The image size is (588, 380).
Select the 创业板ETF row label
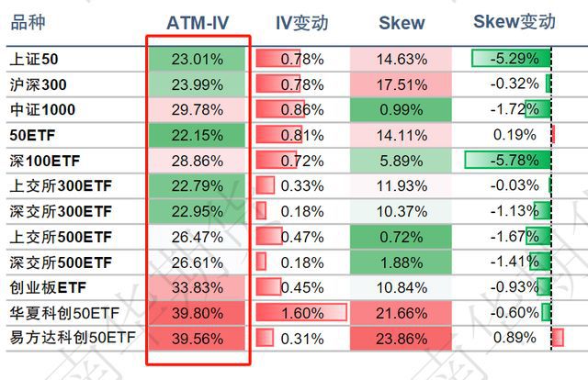coord(48,287)
